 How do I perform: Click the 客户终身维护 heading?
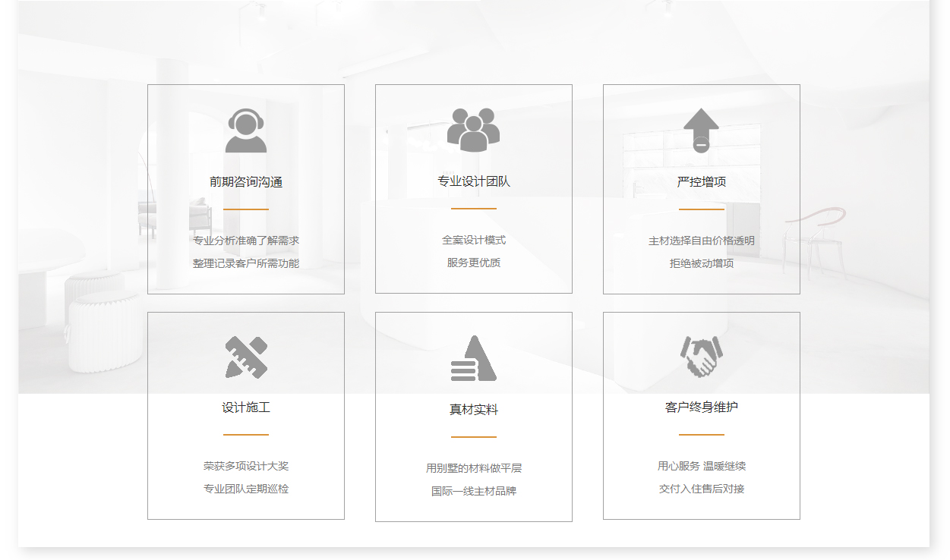(702, 407)
